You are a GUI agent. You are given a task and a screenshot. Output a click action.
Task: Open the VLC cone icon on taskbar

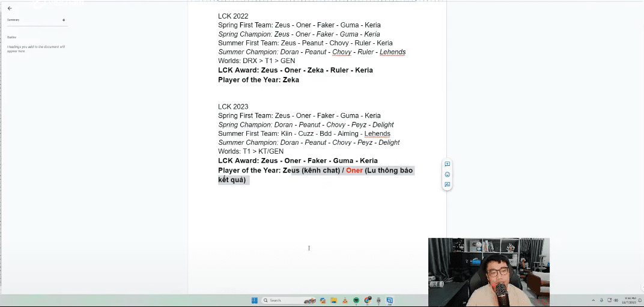point(345,300)
